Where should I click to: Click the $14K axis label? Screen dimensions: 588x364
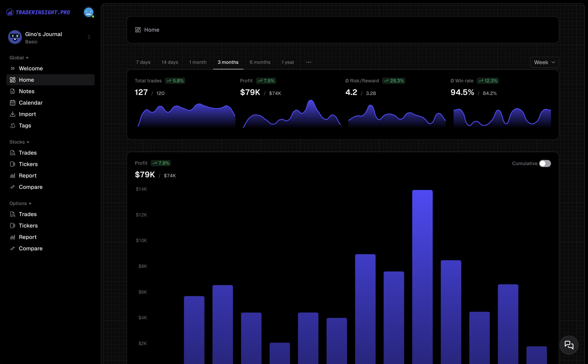[x=141, y=189]
